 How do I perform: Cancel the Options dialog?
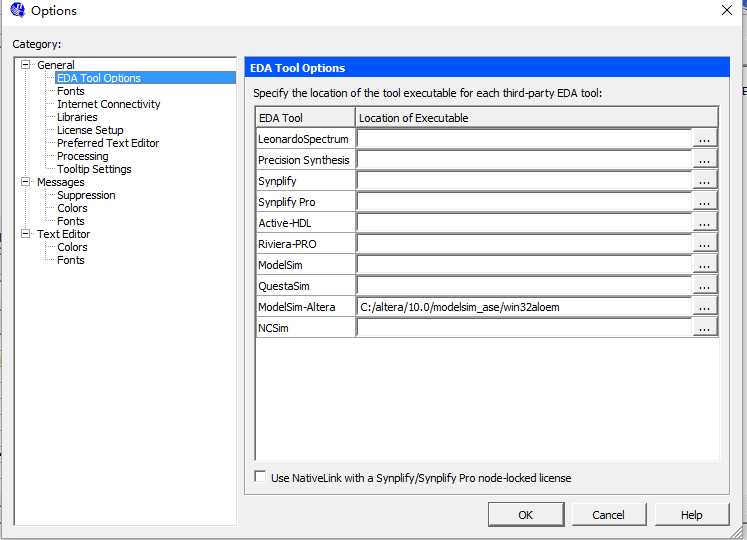608,515
